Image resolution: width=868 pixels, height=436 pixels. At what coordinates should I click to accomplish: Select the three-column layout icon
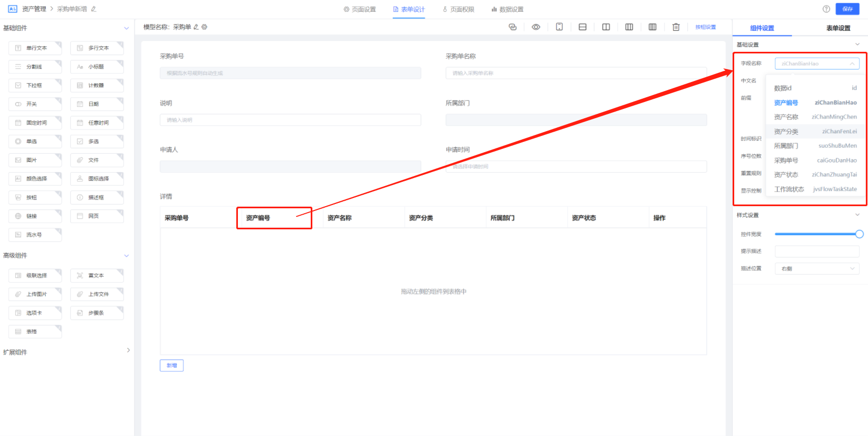point(629,27)
